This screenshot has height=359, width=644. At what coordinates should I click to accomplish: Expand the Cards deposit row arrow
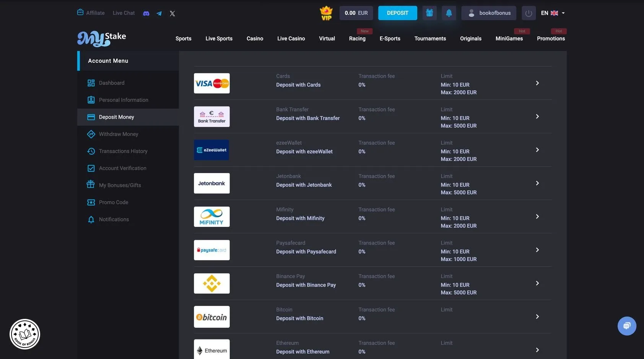[x=537, y=83]
